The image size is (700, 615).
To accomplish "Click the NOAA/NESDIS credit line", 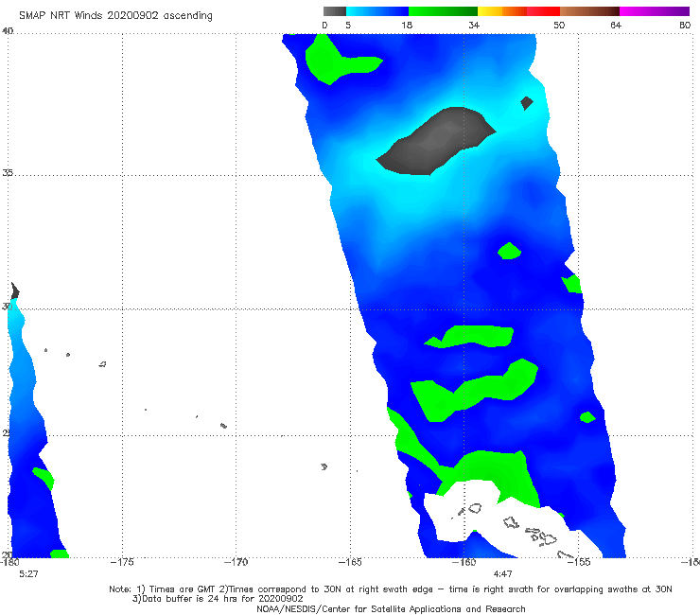I will point(391,608).
